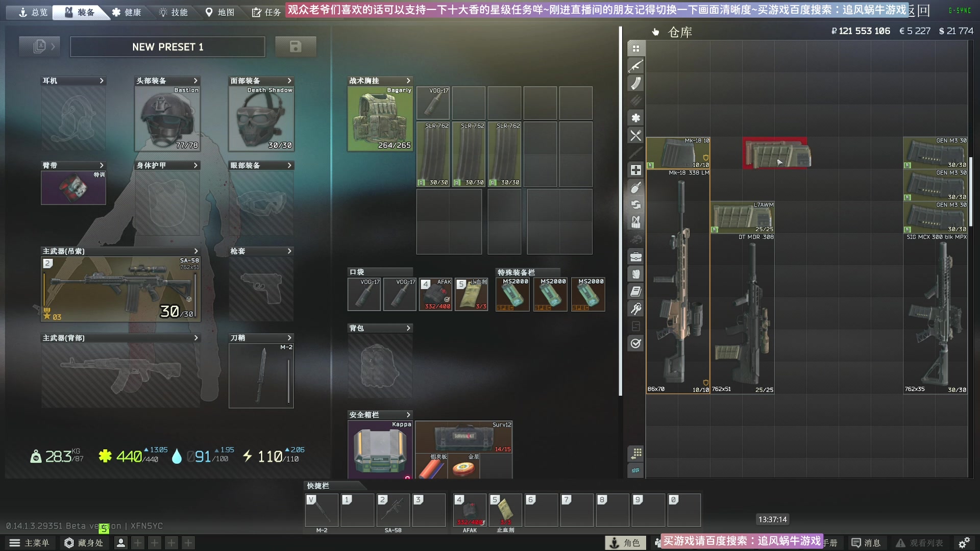The width and height of the screenshot is (980, 551).
Task: Switch to the 装备 gear tab
Action: [80, 12]
